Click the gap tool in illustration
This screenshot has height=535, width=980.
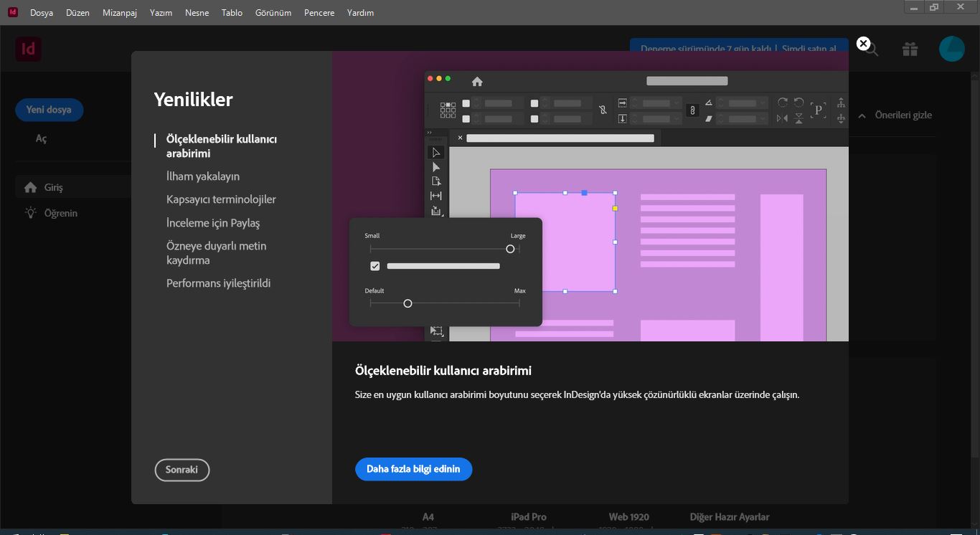click(435, 196)
